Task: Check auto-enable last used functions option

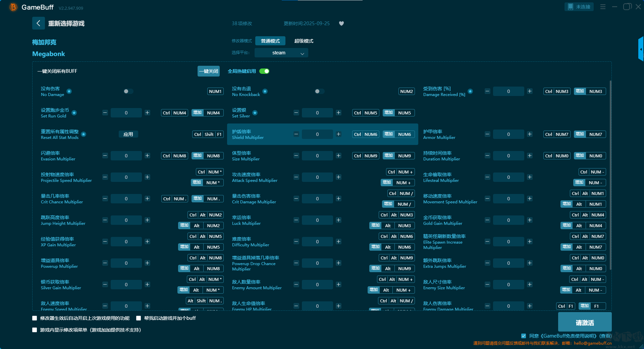Action: (35, 318)
